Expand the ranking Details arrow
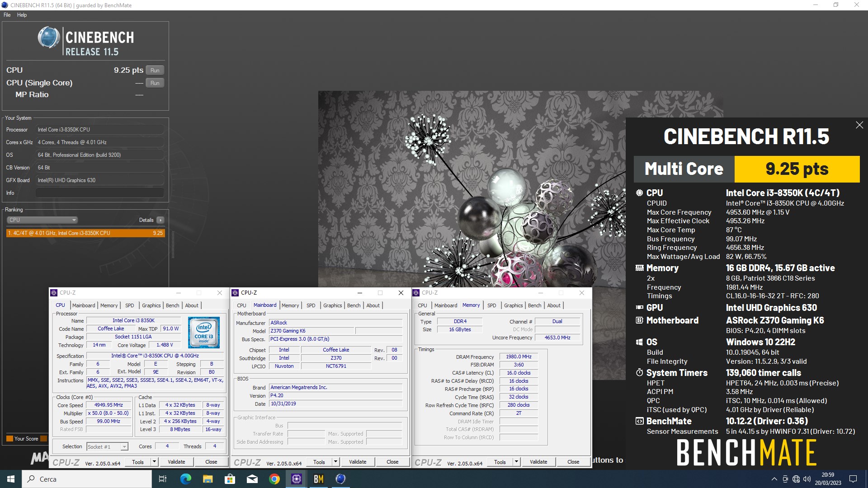 pyautogui.click(x=160, y=220)
